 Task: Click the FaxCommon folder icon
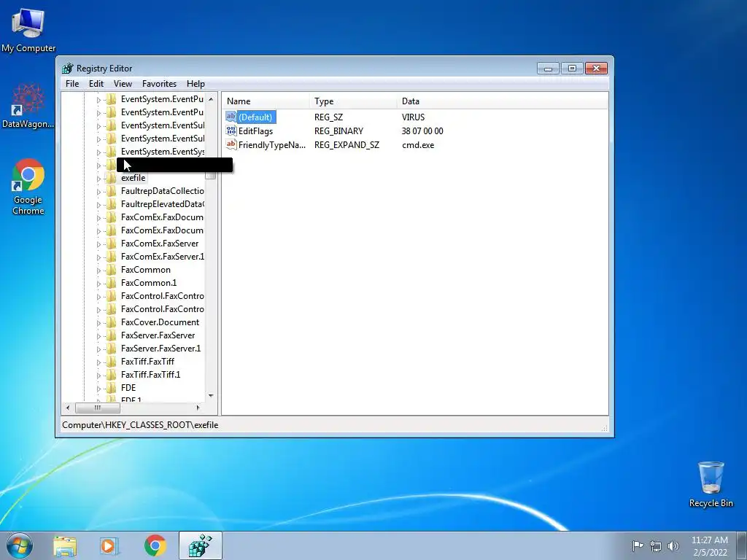[x=112, y=270]
